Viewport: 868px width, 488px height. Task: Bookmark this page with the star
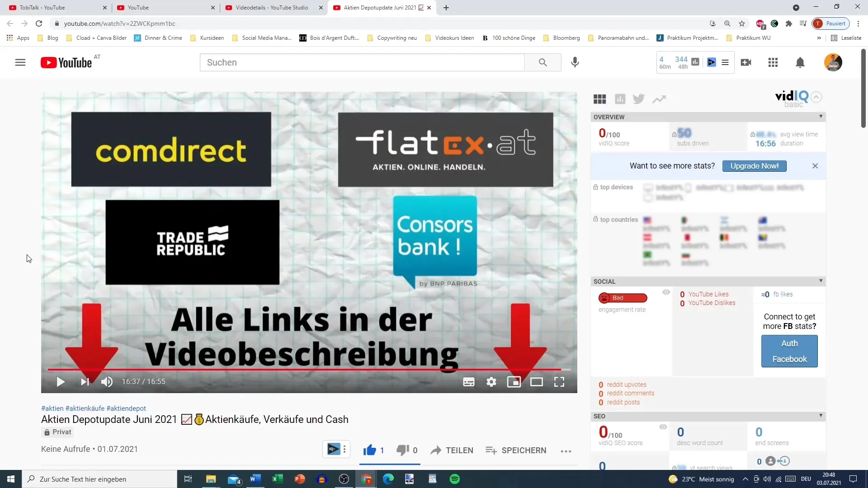point(742,23)
